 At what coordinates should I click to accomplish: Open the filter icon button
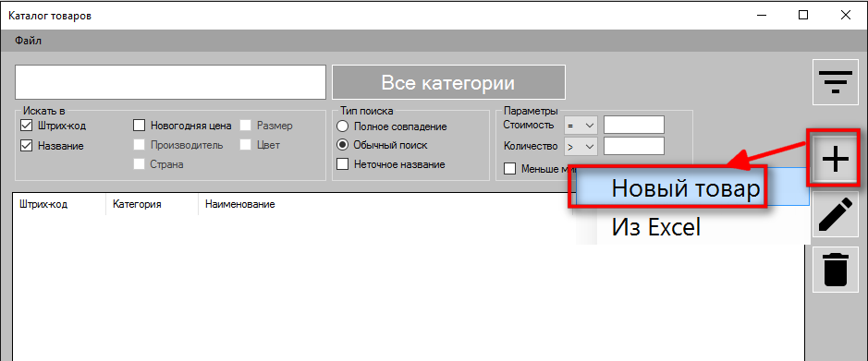[x=836, y=82]
